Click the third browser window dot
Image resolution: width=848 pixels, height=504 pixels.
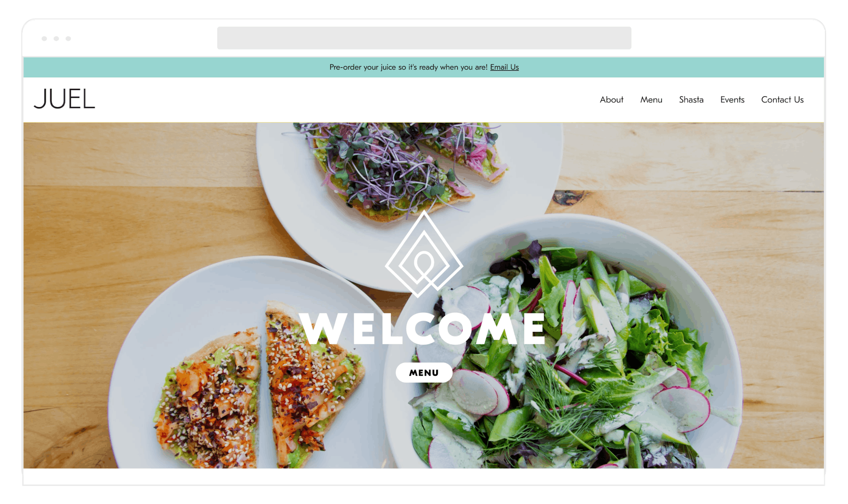68,39
